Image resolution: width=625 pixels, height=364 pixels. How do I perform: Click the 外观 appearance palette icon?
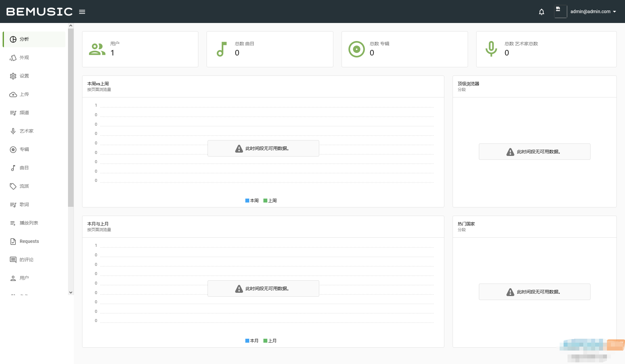click(x=13, y=58)
